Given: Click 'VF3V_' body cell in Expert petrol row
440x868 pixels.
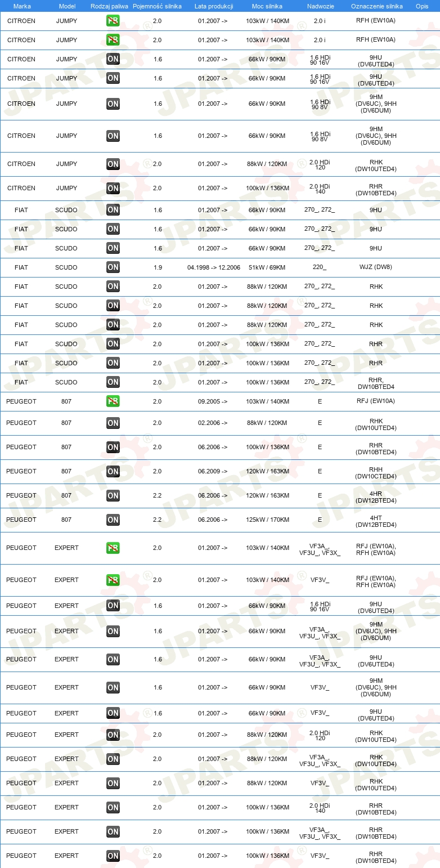Looking at the screenshot, I should click(x=320, y=580).
